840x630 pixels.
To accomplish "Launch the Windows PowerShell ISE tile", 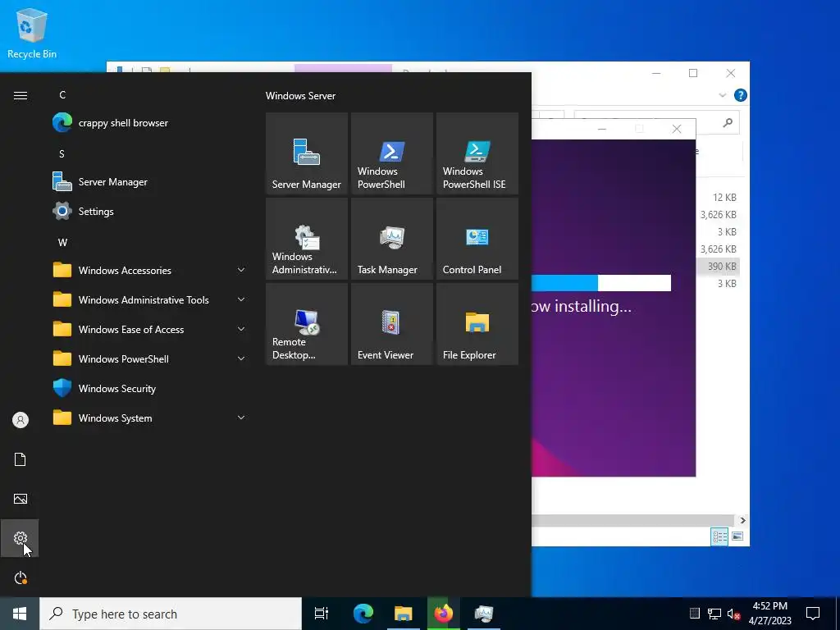I will 477,153.
